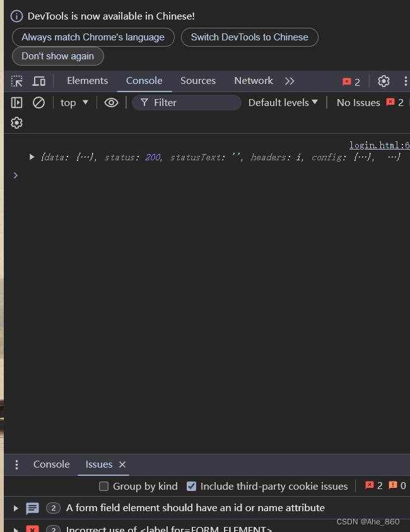Click issue text about id or name attribute
The width and height of the screenshot is (410, 532).
(196, 507)
